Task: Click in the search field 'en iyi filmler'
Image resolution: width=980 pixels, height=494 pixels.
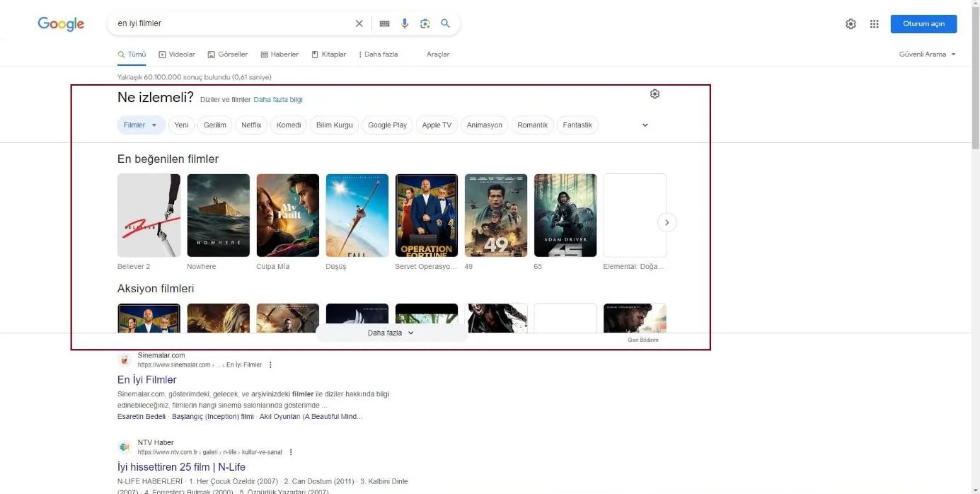Action: click(x=234, y=23)
